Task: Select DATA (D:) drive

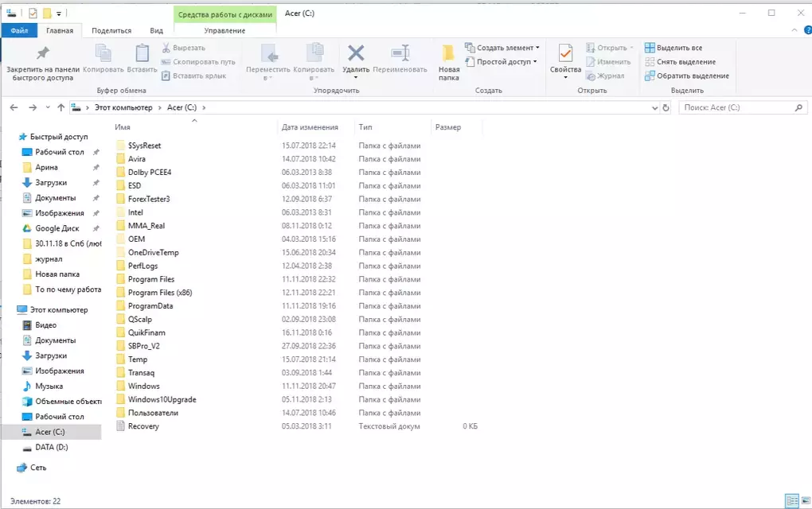Action: (51, 447)
